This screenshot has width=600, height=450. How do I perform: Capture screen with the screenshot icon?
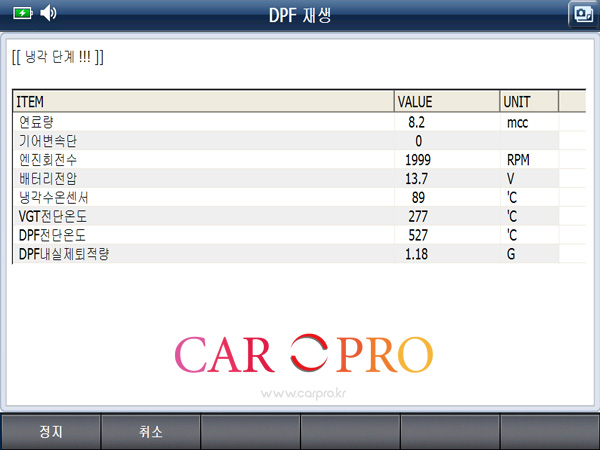(x=583, y=14)
